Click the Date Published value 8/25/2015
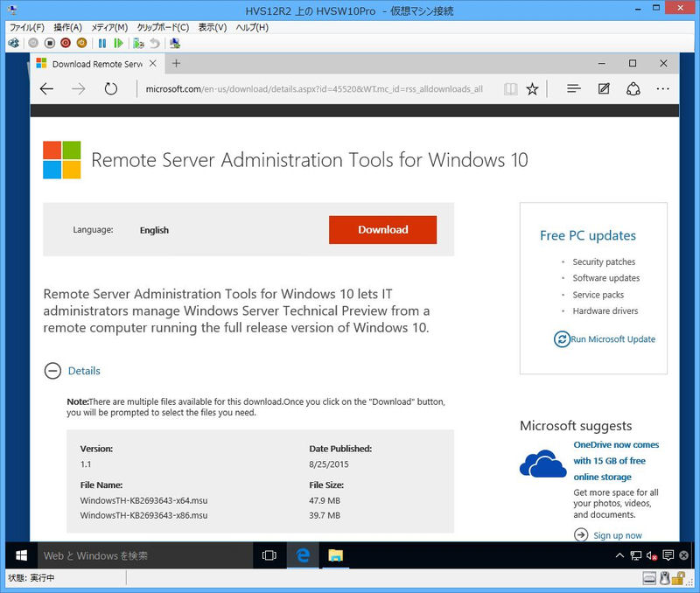The image size is (700, 593). [329, 464]
